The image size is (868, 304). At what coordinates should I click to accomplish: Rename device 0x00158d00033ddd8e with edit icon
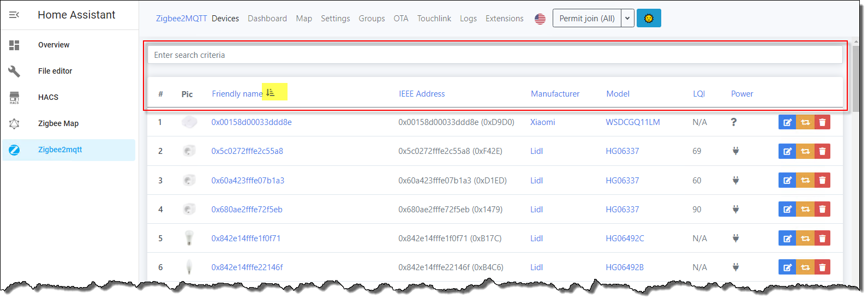[x=787, y=122]
